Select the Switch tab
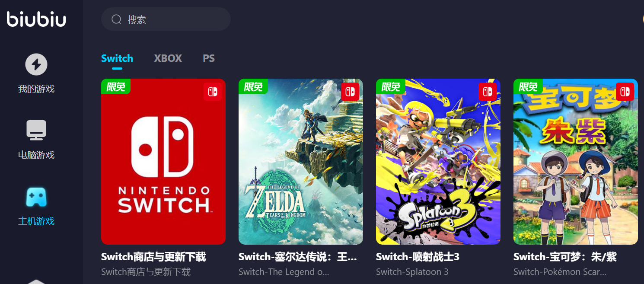644x284 pixels. (x=117, y=58)
